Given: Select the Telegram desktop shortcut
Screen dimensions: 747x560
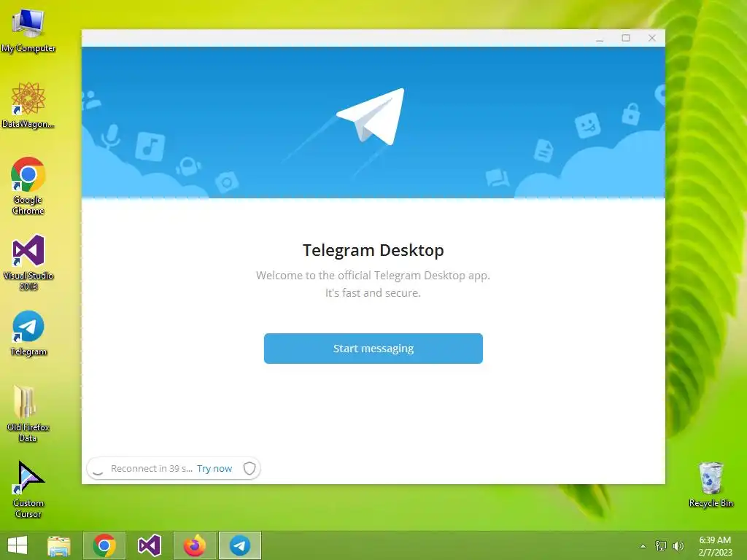Looking at the screenshot, I should 28,333.
